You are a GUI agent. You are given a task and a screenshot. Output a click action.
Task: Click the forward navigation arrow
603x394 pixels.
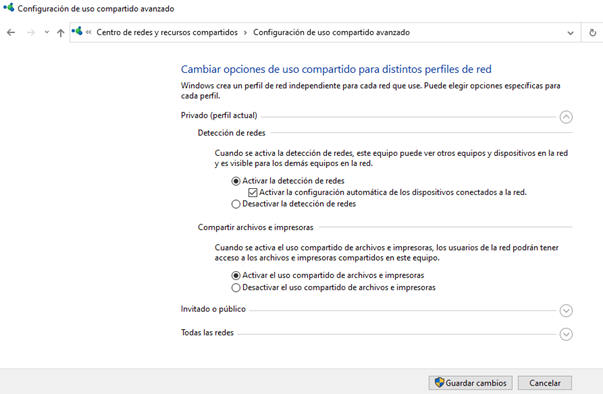[x=31, y=33]
